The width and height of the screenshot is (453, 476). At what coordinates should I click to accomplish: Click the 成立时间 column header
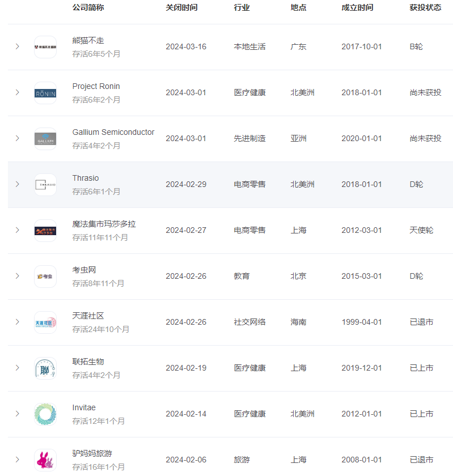(357, 7)
